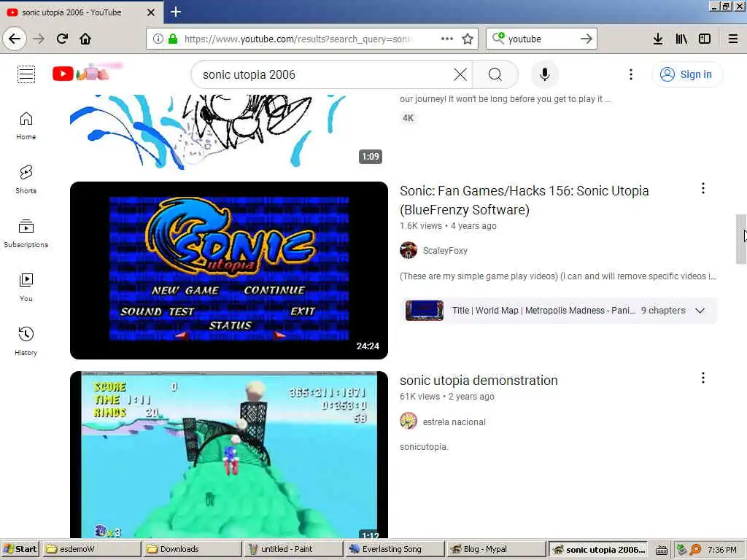Open the Sonic Utopia title screen thumbnail
Screen dimensions: 747x560
(x=228, y=270)
